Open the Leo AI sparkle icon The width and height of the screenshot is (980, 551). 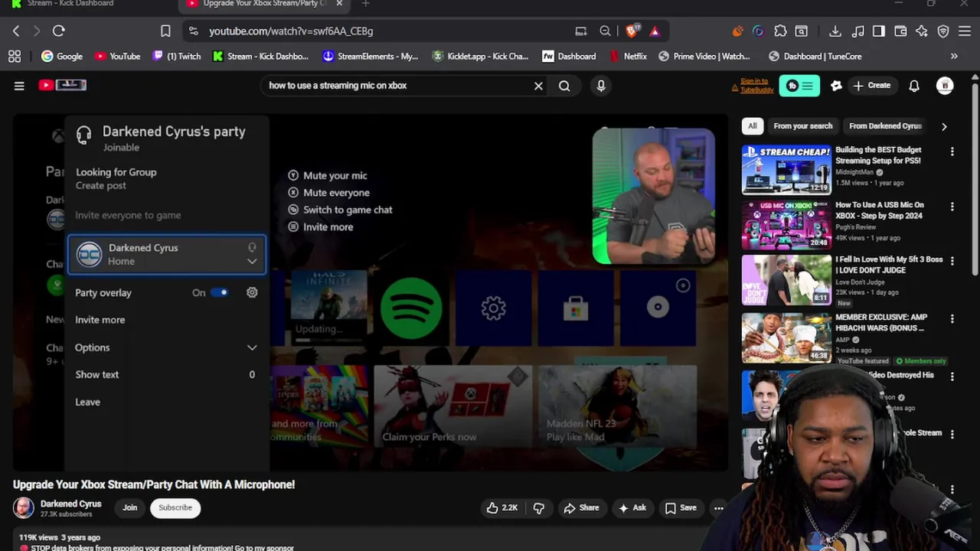(922, 31)
